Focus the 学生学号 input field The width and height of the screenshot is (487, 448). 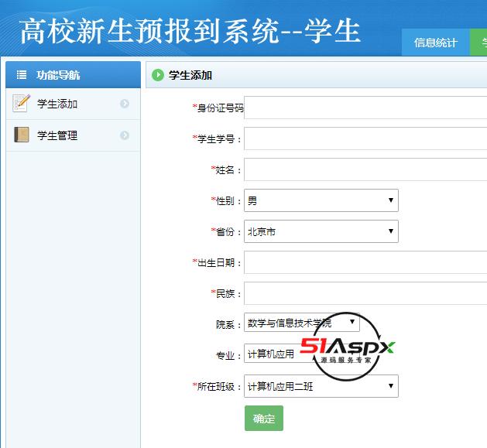pyautogui.click(x=365, y=139)
